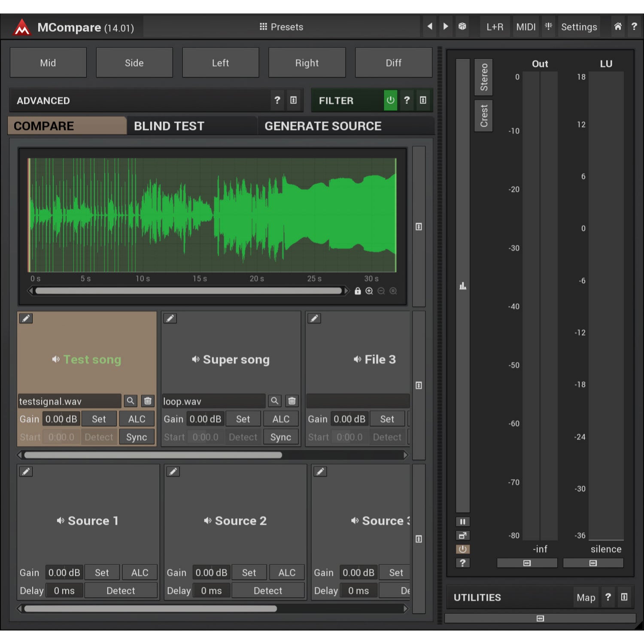
Task: Toggle the Crest meter view
Action: 484,116
